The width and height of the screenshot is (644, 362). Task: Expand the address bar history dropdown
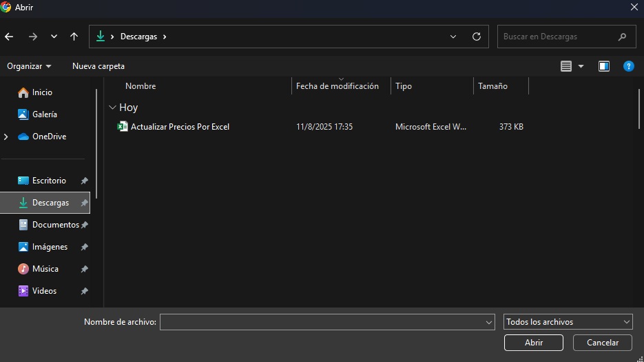click(453, 37)
